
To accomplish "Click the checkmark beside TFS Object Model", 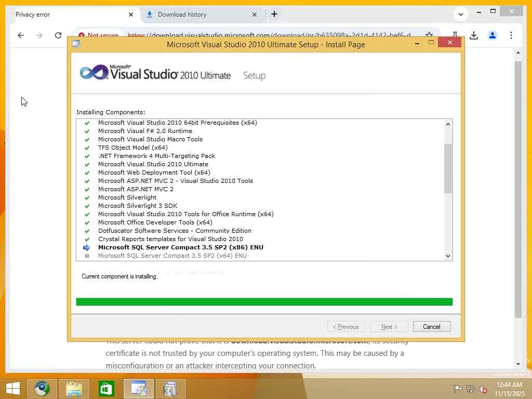I will (x=87, y=148).
